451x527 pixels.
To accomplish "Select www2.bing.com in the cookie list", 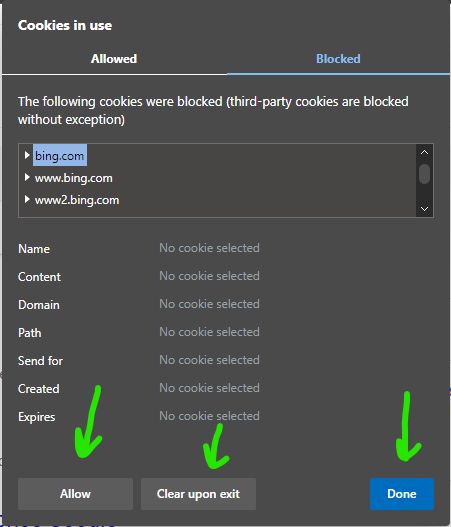I will [x=77, y=200].
